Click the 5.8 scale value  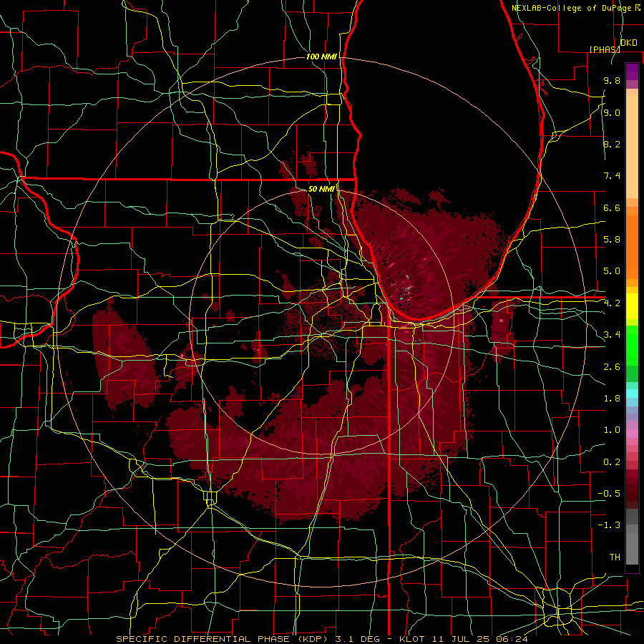[x=612, y=239]
